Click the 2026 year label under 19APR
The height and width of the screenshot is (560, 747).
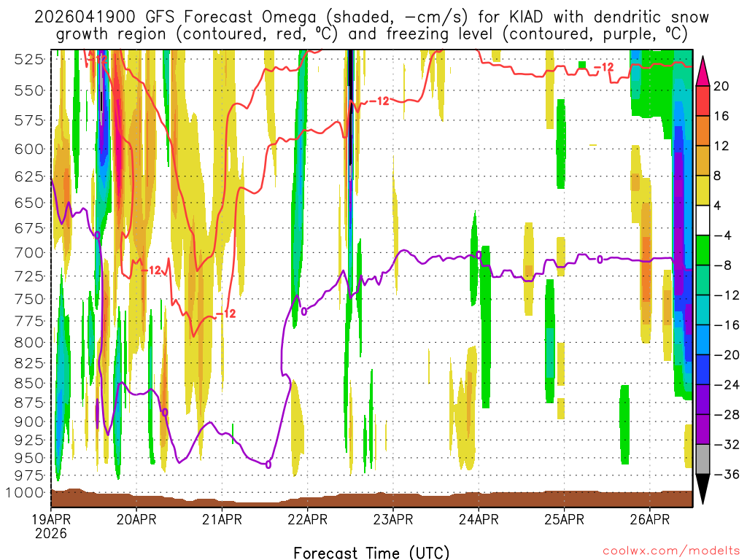click(x=51, y=533)
